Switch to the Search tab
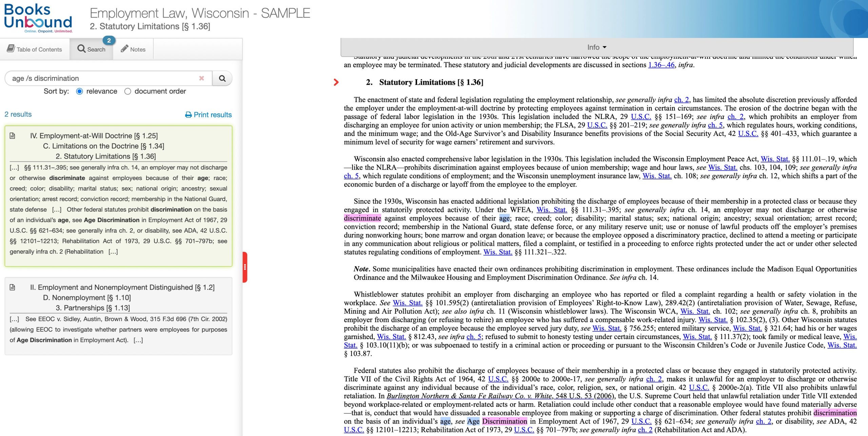The width and height of the screenshot is (868, 436). coord(91,49)
